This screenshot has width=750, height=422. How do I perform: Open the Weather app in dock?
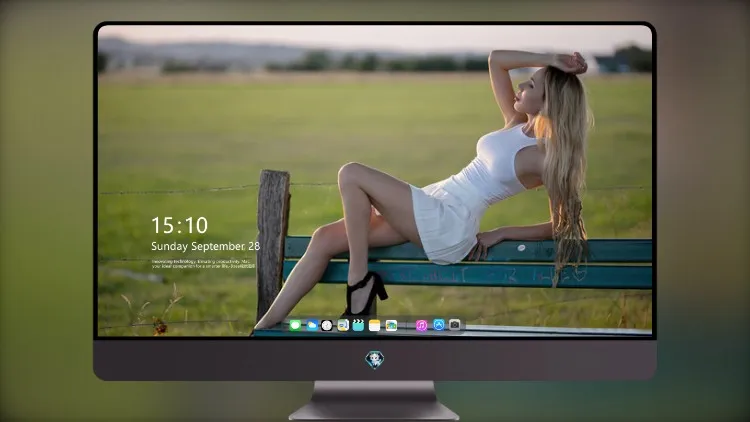tap(312, 325)
